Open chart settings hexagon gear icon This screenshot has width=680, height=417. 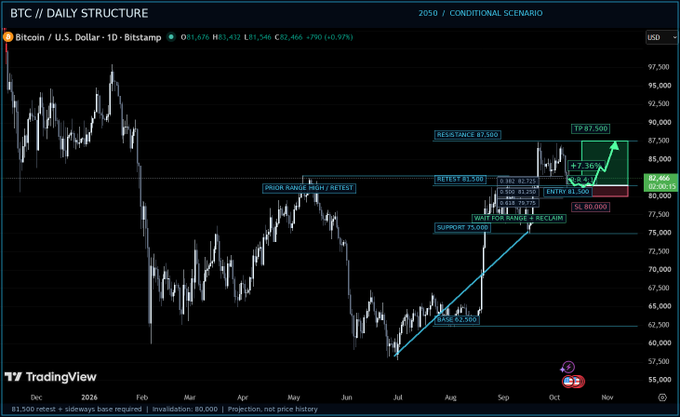662,397
